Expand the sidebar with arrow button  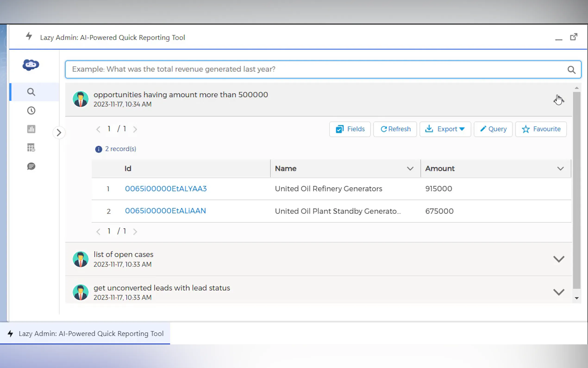[59, 133]
